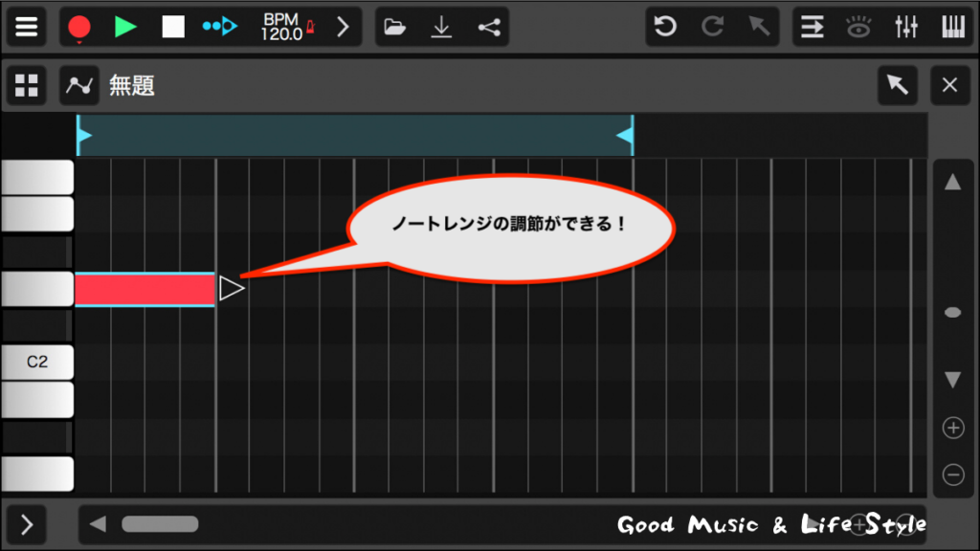
Task: Open a song via folder icon
Action: point(394,27)
